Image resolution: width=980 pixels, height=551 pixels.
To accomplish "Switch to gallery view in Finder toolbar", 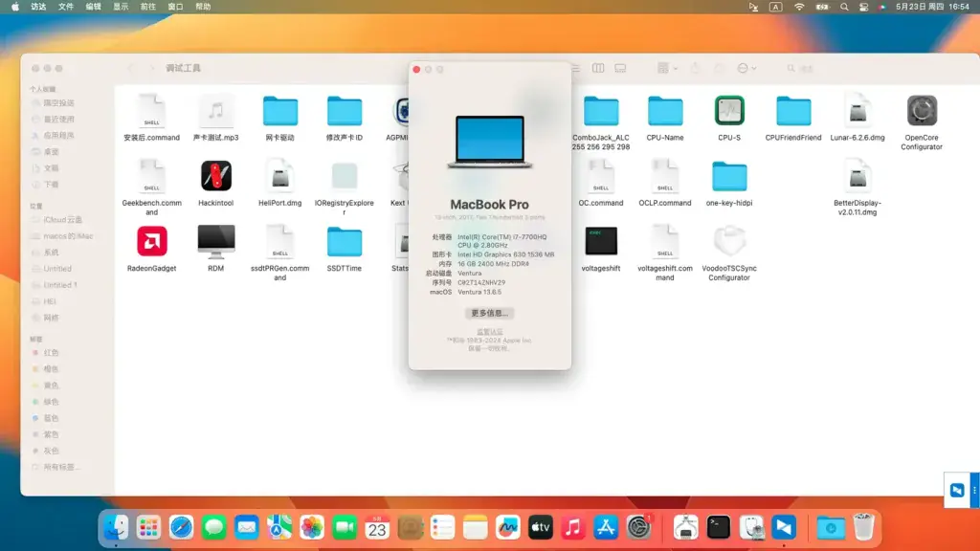I will pos(620,68).
